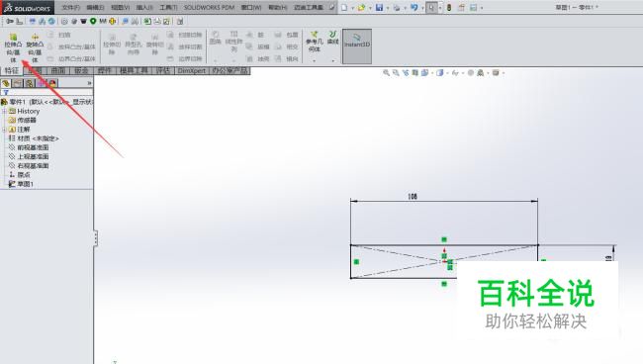
Task: Click the Open file icon
Action: 361,7
